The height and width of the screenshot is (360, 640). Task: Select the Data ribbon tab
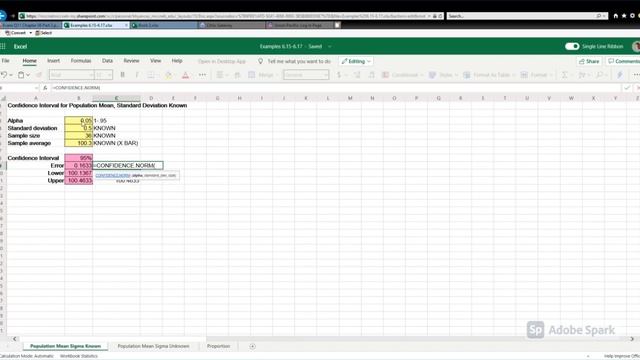107,61
